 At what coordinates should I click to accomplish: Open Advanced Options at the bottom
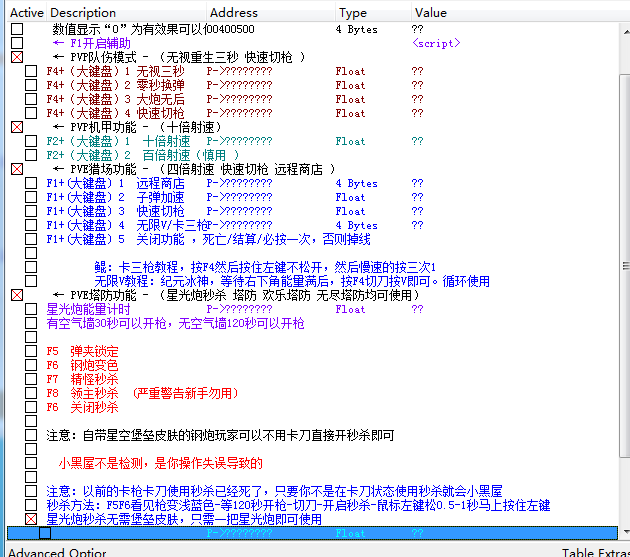pos(57,551)
